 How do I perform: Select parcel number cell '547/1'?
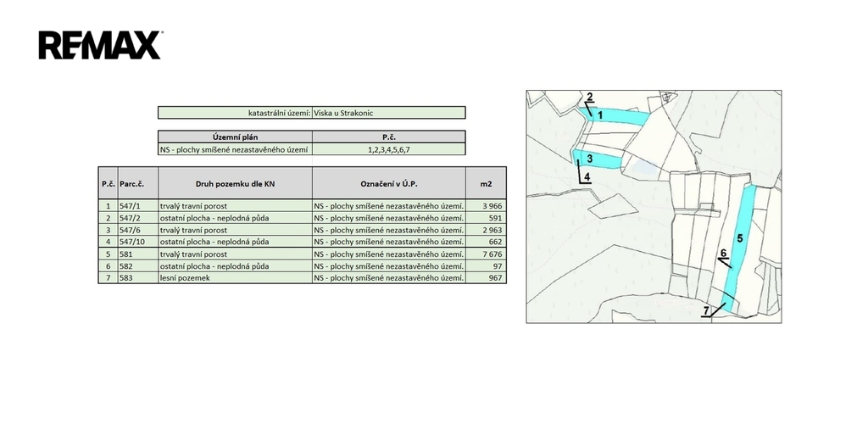coord(137,206)
